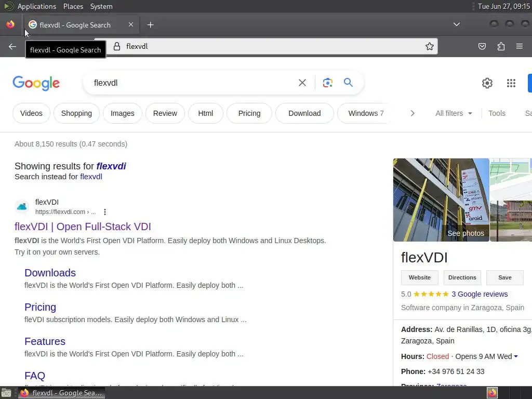Select the flexvdl Google Sea… taskbar window button
532x399 pixels.
(x=61, y=393)
